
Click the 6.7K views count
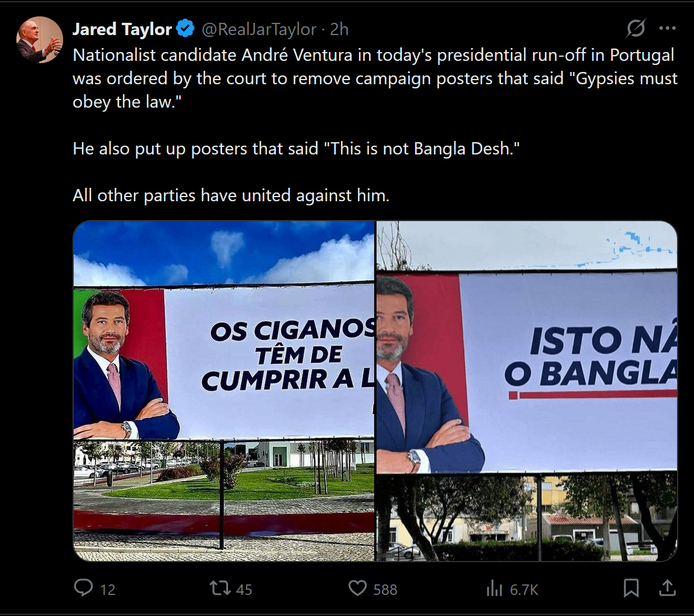[524, 590]
